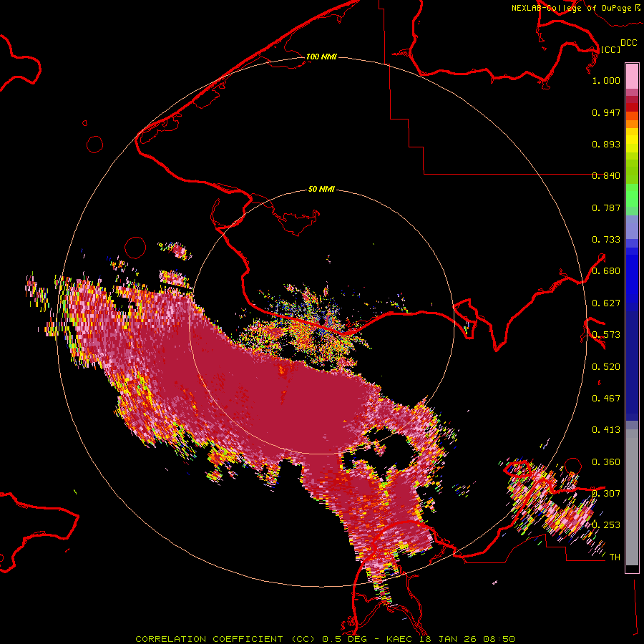Click the Correlation Coefficient KAEC product title
This screenshot has height=644, width=644.
(325, 639)
